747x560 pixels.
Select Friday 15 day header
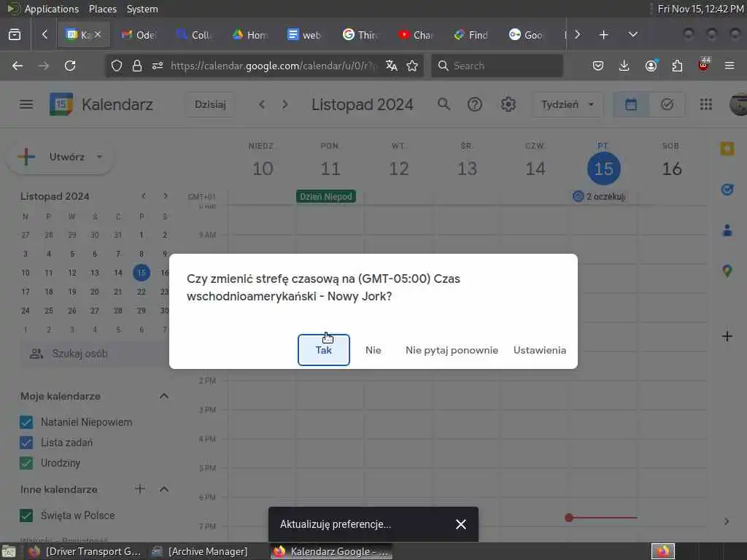coord(603,168)
